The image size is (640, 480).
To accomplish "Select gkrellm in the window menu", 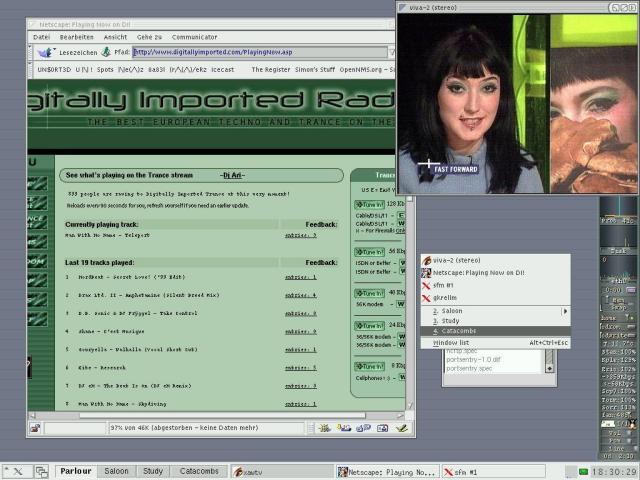I will [x=496, y=298].
